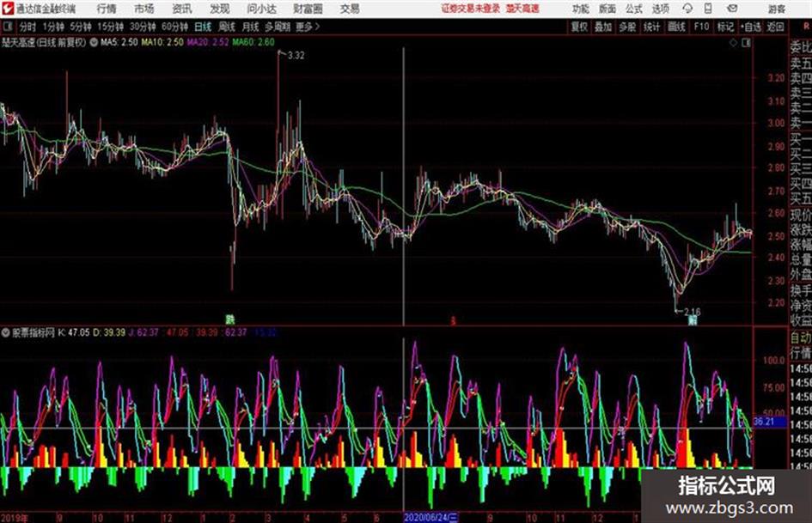Image resolution: width=812 pixels, height=523 pixels.
Task: Click the 2020/06/24 date marker on time axis
Action: pos(430,517)
